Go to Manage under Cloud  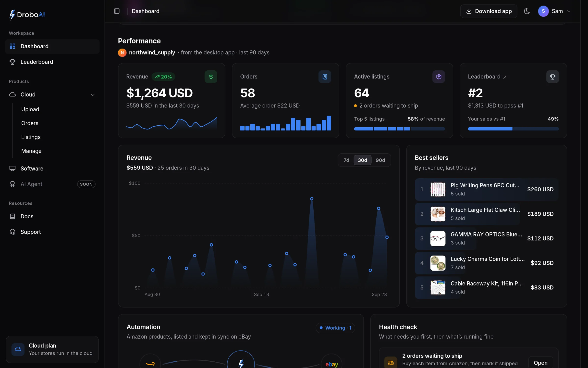[31, 151]
